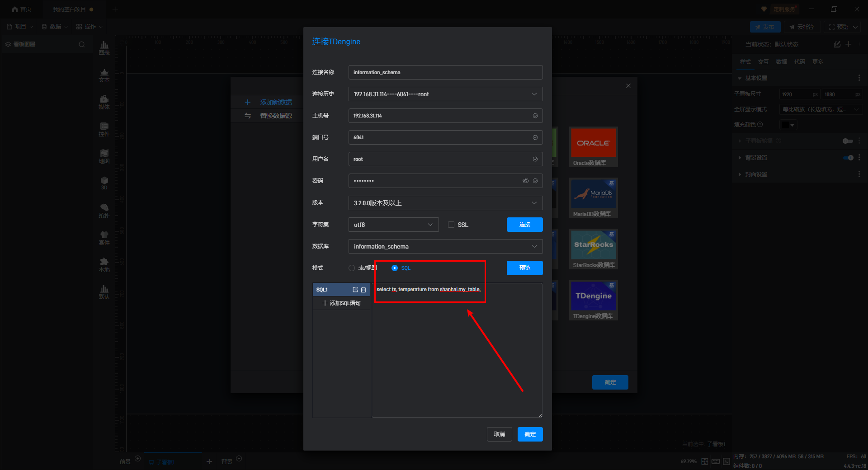Clear the host number field icon
The height and width of the screenshot is (470, 868).
point(535,116)
